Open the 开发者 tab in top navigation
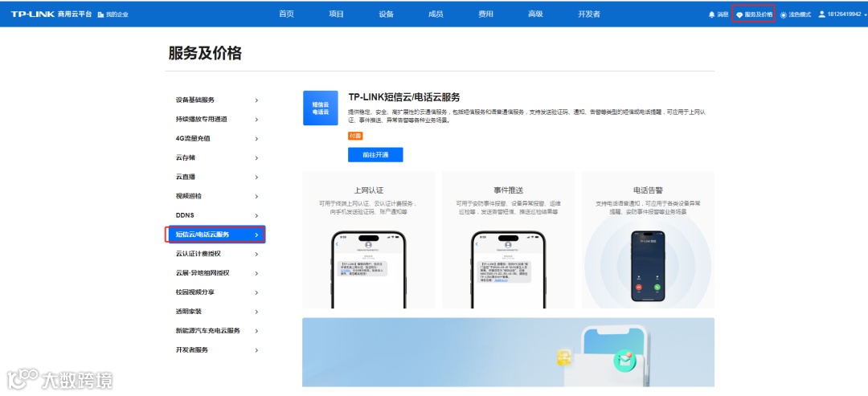This screenshot has height=396, width=868. (x=589, y=14)
